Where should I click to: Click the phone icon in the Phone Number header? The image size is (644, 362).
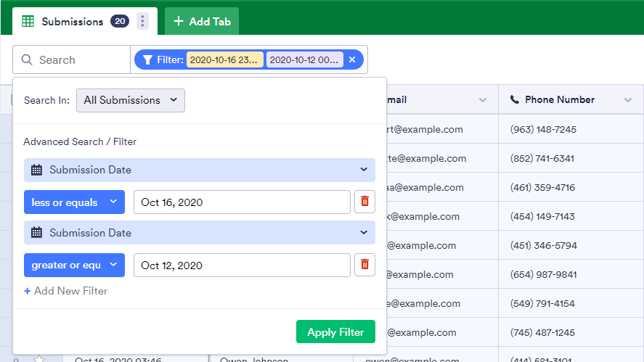(515, 99)
